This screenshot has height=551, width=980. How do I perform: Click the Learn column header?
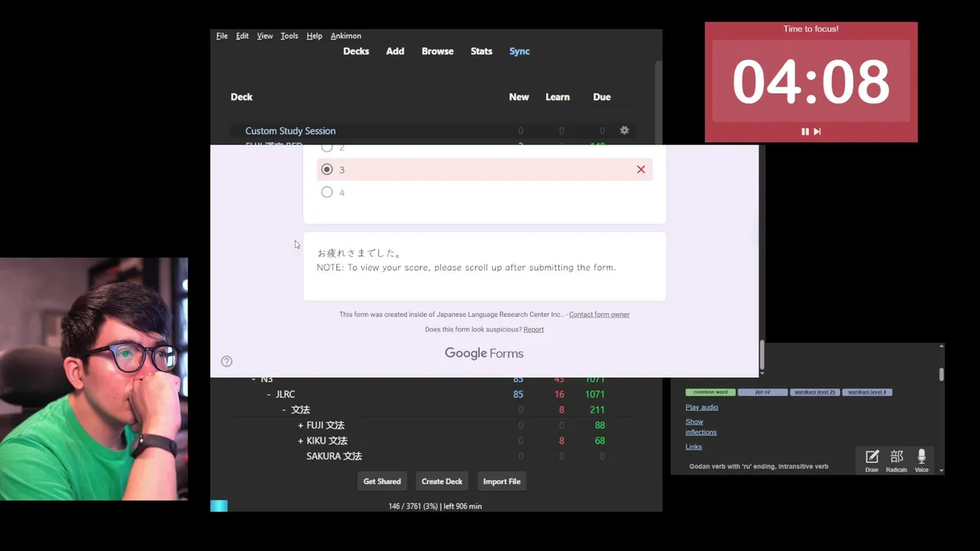[557, 97]
